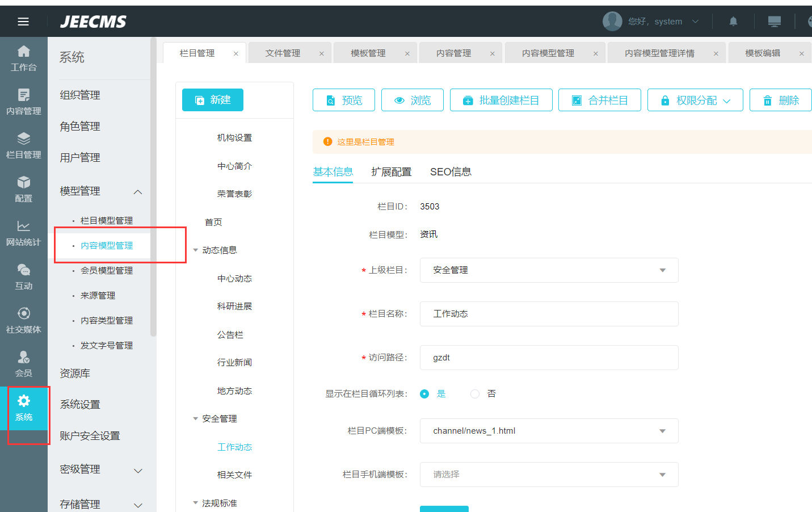Open the notification bell
This screenshot has width=812, height=512.
pos(733,22)
